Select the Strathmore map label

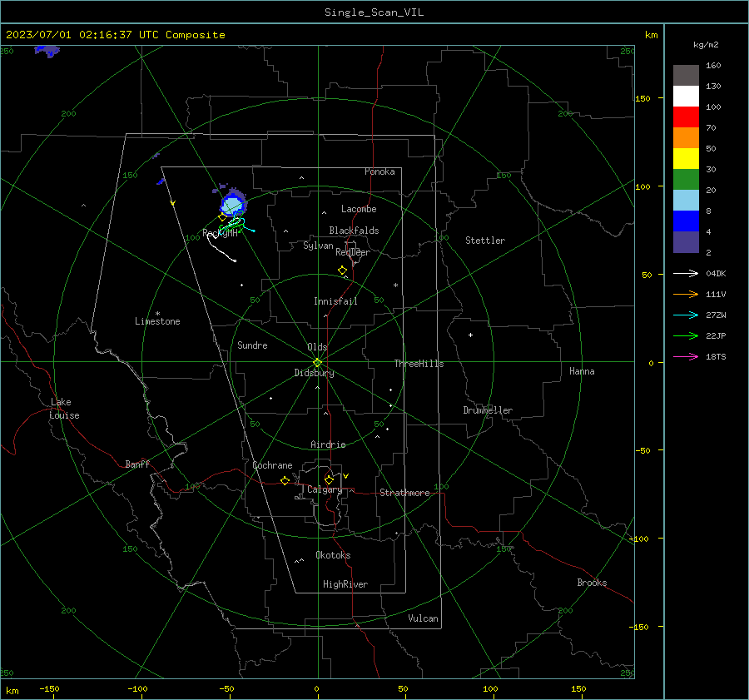pyautogui.click(x=404, y=493)
